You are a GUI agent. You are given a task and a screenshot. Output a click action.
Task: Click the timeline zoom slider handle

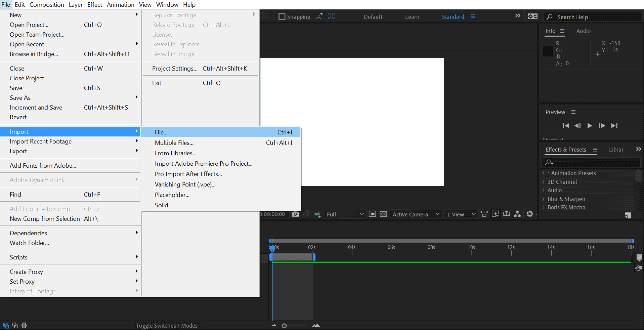click(x=284, y=326)
